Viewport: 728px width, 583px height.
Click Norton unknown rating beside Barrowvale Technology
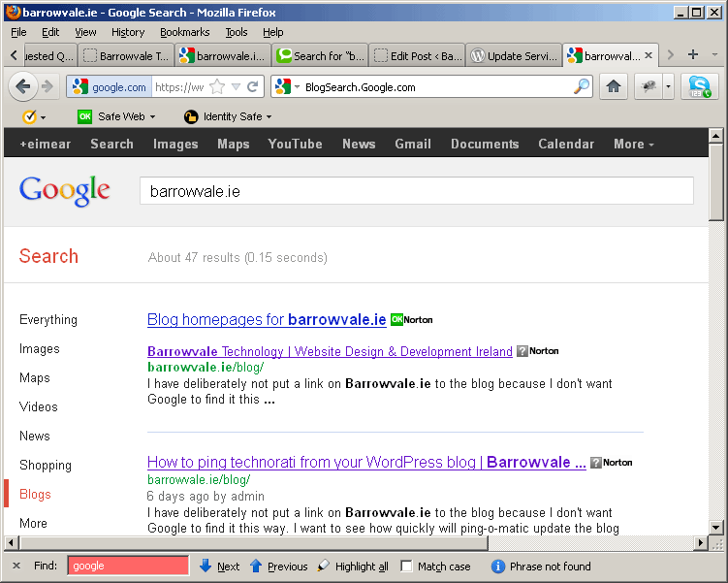(x=538, y=351)
